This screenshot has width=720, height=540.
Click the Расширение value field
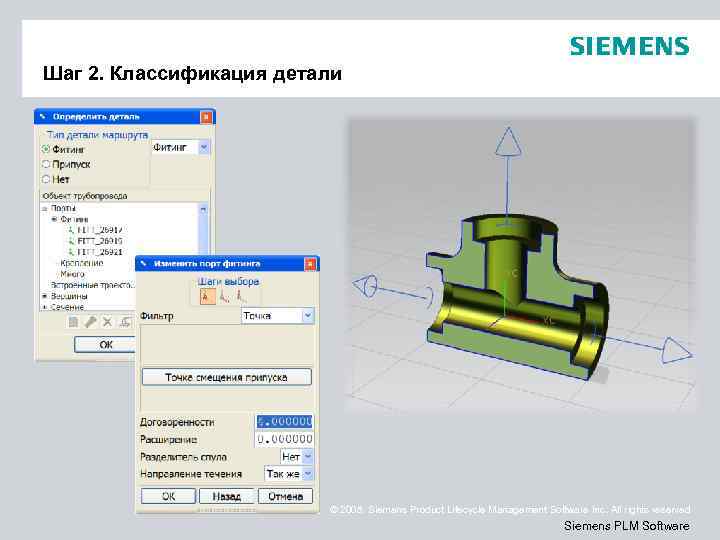click(x=284, y=439)
